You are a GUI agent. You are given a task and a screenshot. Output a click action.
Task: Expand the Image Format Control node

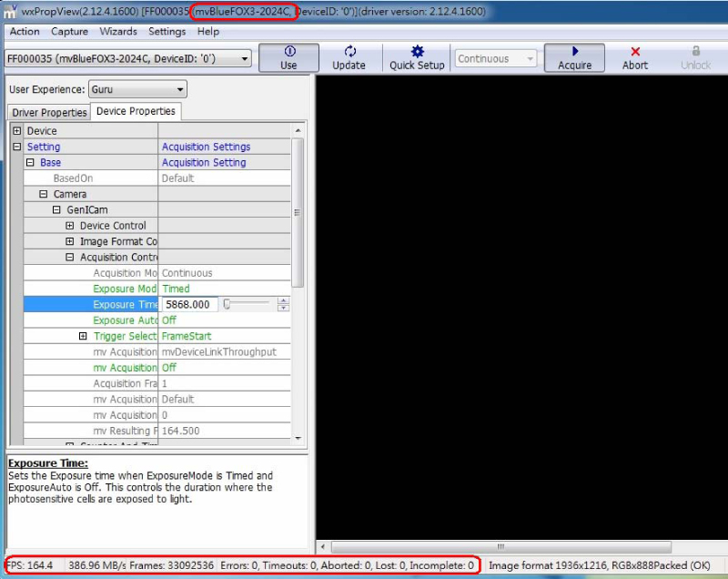click(x=70, y=241)
